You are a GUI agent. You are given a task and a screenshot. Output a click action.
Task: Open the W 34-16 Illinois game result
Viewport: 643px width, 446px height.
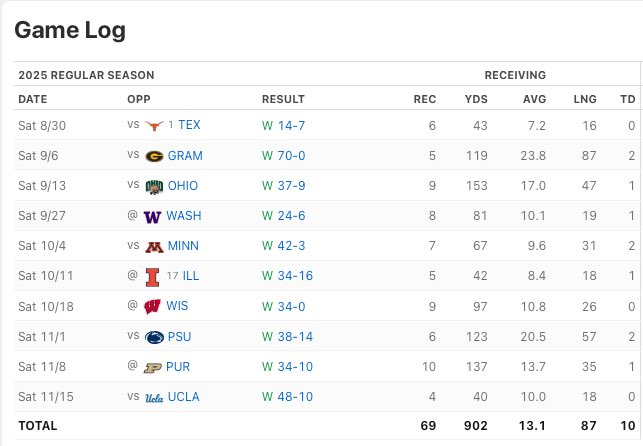click(287, 275)
